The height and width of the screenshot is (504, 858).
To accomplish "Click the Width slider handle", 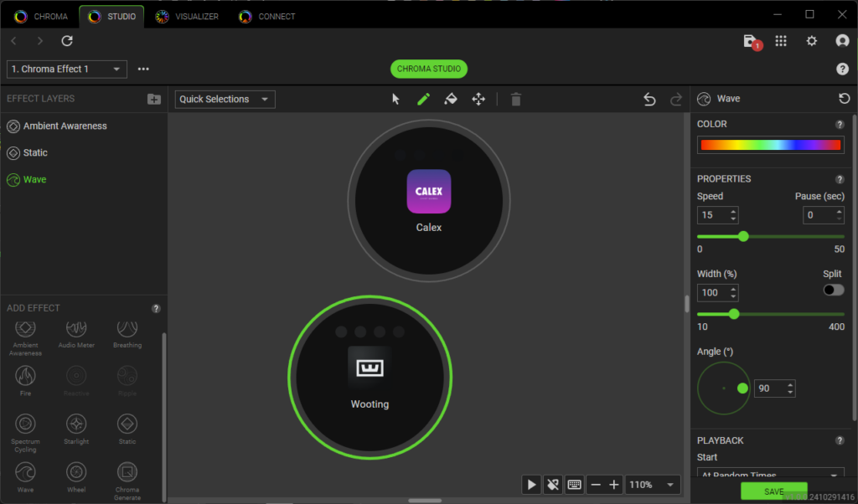I will click(734, 314).
